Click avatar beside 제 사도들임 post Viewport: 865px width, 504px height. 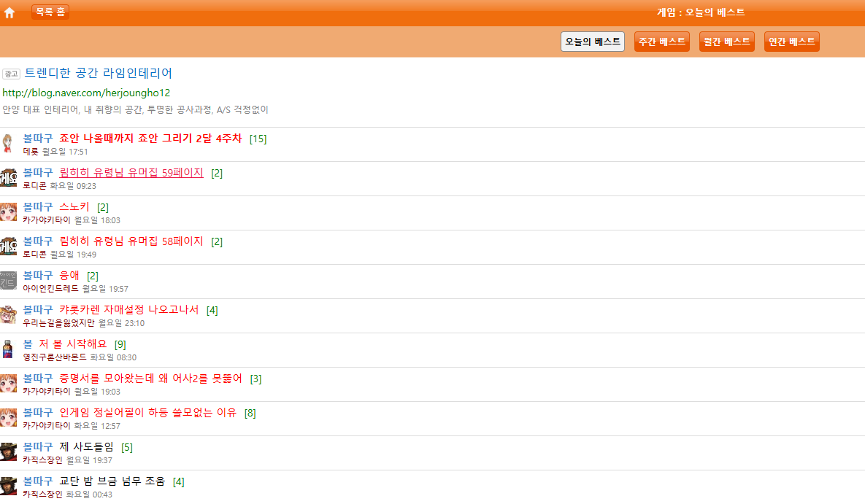click(8, 451)
